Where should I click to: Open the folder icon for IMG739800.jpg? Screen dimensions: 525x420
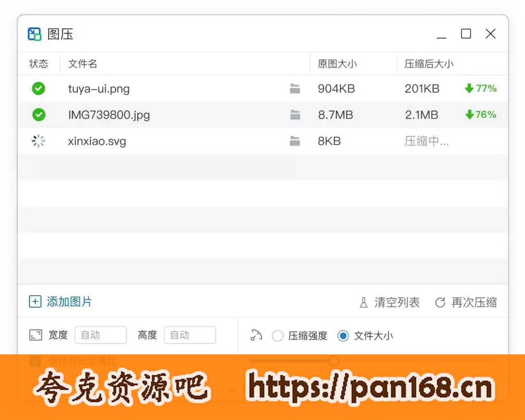point(295,114)
